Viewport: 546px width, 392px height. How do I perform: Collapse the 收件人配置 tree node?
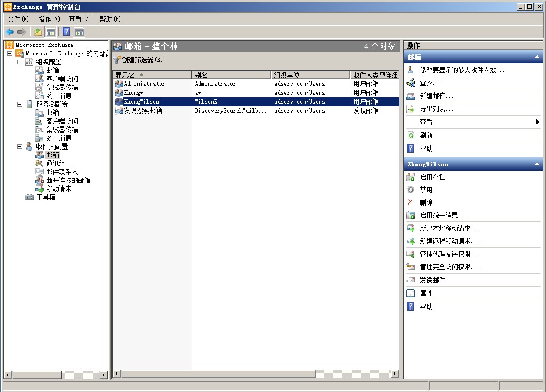pos(20,146)
